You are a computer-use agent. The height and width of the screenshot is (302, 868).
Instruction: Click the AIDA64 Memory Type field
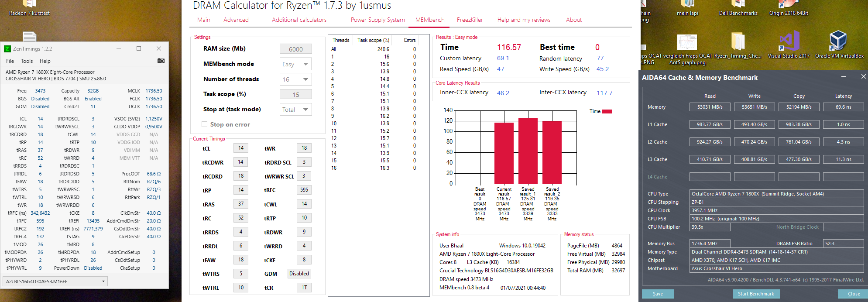point(776,252)
